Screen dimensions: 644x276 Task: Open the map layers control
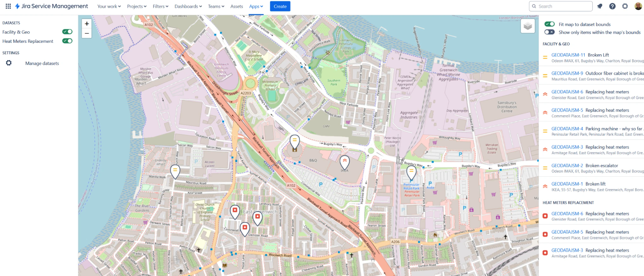point(528,26)
